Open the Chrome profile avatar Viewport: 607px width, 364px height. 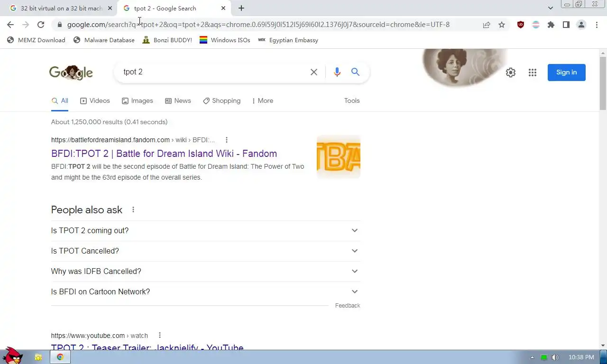coord(581,25)
